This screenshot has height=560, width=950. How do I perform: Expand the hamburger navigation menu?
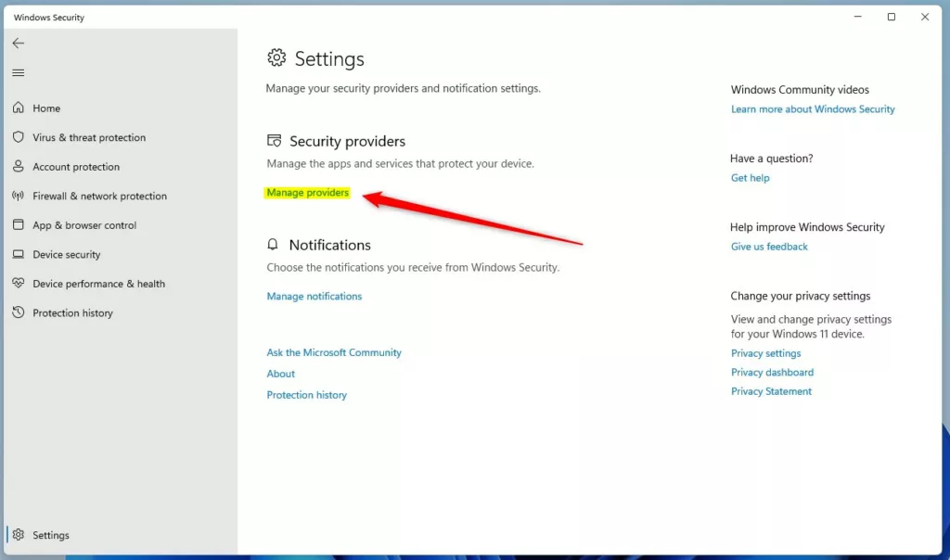[x=19, y=73]
